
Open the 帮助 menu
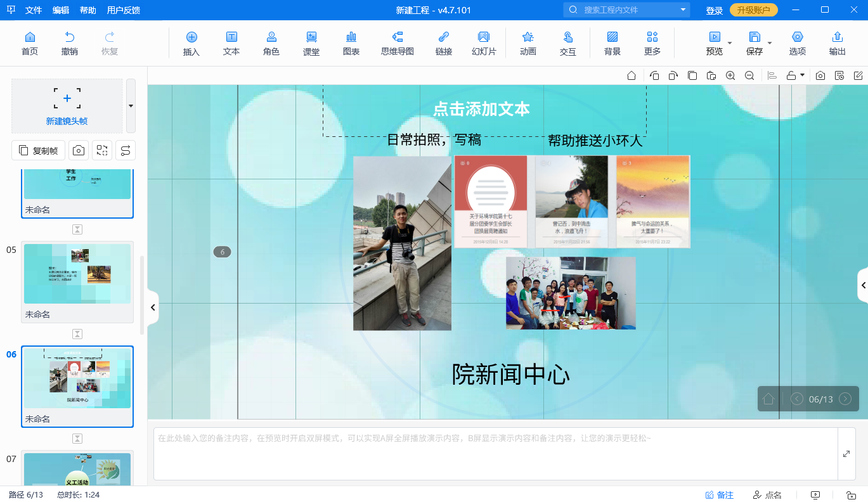[88, 10]
